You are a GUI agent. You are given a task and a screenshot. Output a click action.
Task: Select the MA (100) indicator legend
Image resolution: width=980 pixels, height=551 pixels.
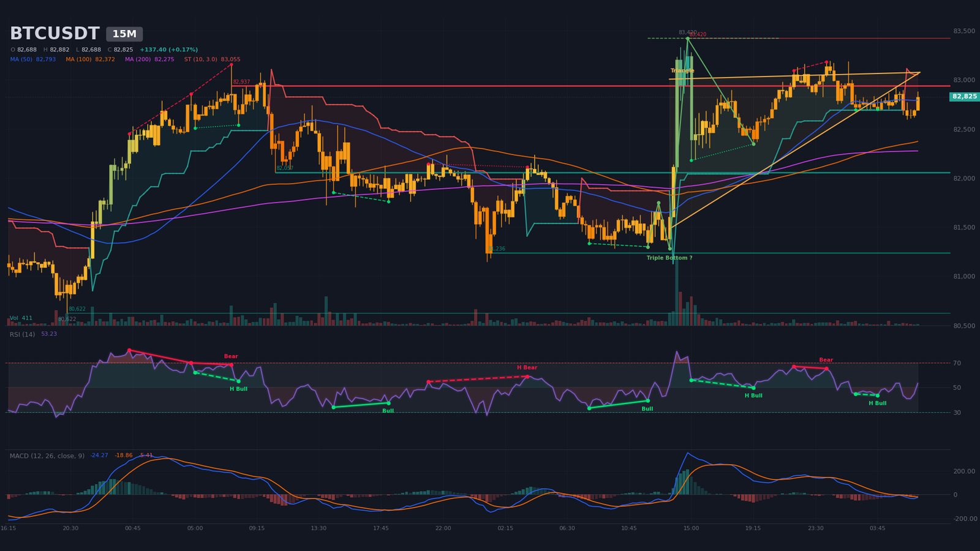(90, 59)
